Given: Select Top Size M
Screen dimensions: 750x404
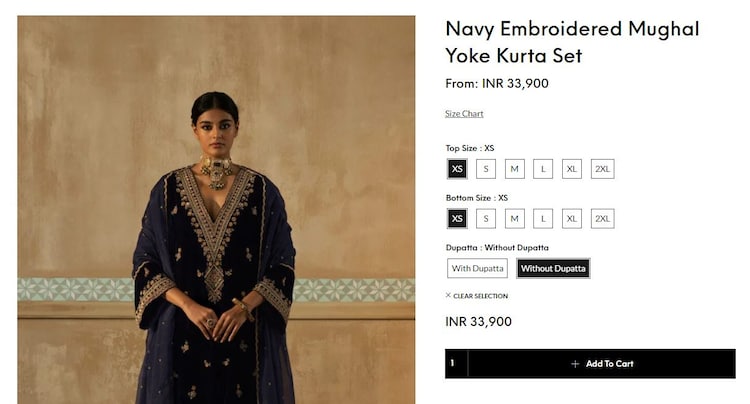Looking at the screenshot, I should click(515, 169).
